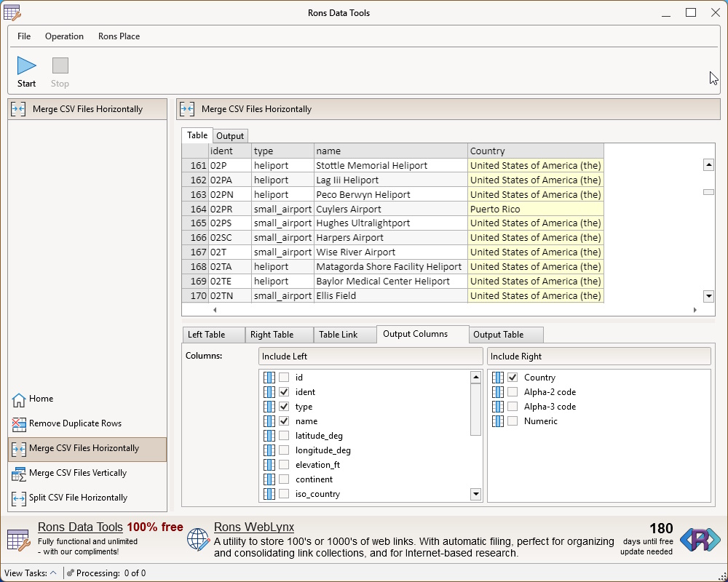Check the Numeric column checkbox
The image size is (728, 582).
coord(513,421)
